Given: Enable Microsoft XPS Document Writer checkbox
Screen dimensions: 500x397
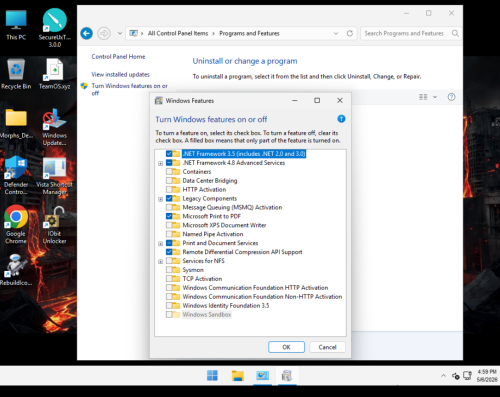Looking at the screenshot, I should coord(169,225).
